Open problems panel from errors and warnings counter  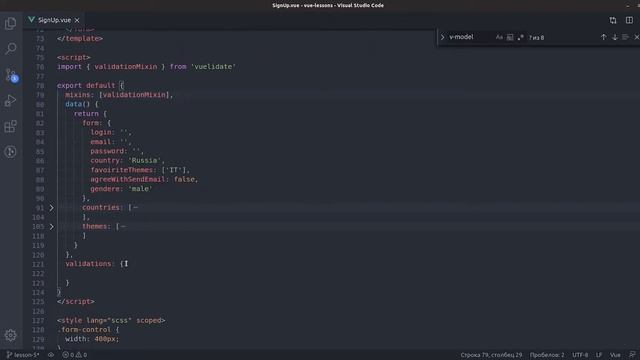[75, 355]
